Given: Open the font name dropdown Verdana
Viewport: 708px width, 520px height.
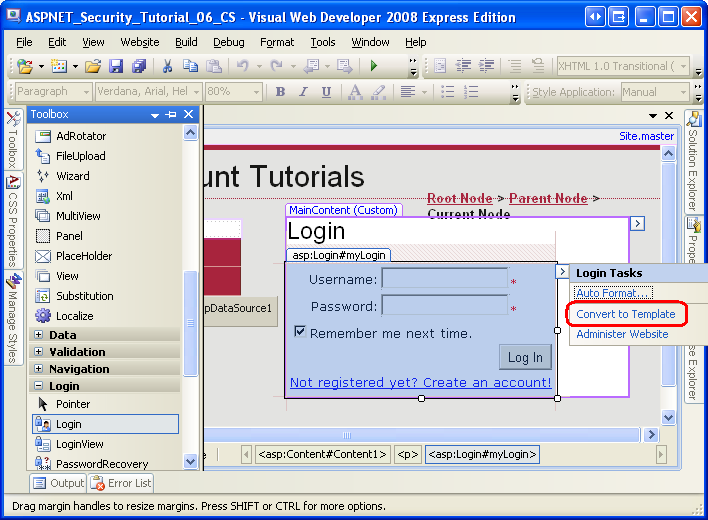Looking at the screenshot, I should pos(196,92).
